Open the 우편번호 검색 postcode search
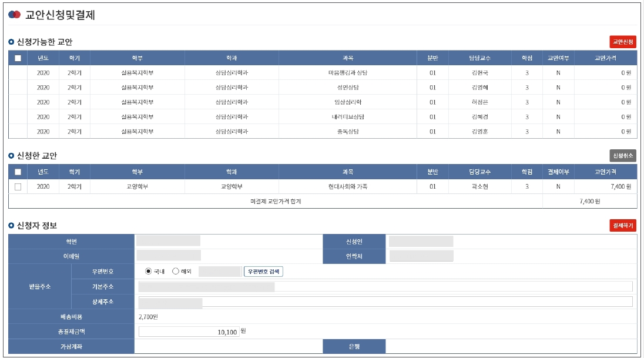The width and height of the screenshot is (644, 358). coord(264,272)
